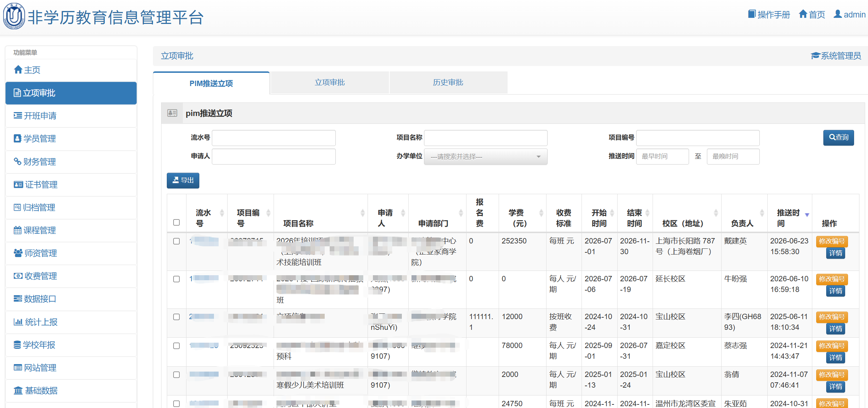Viewport: 868px width, 408px height.
Task: Click the pim推送立项 panel card icon
Action: (172, 113)
